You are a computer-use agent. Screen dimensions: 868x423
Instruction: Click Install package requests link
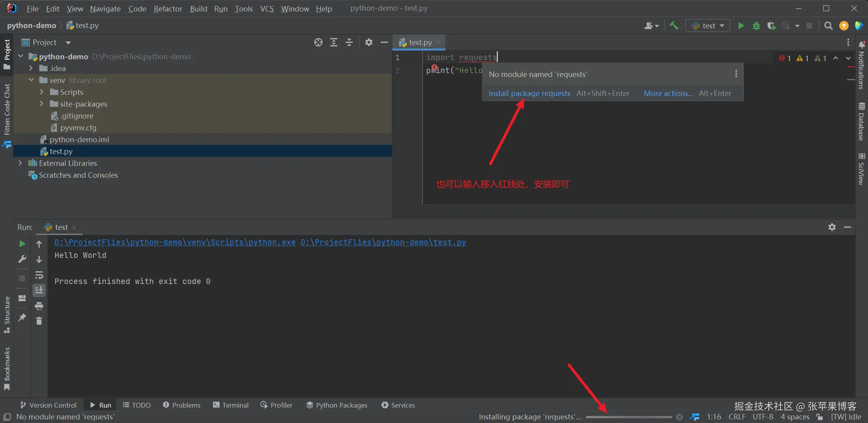click(x=529, y=93)
